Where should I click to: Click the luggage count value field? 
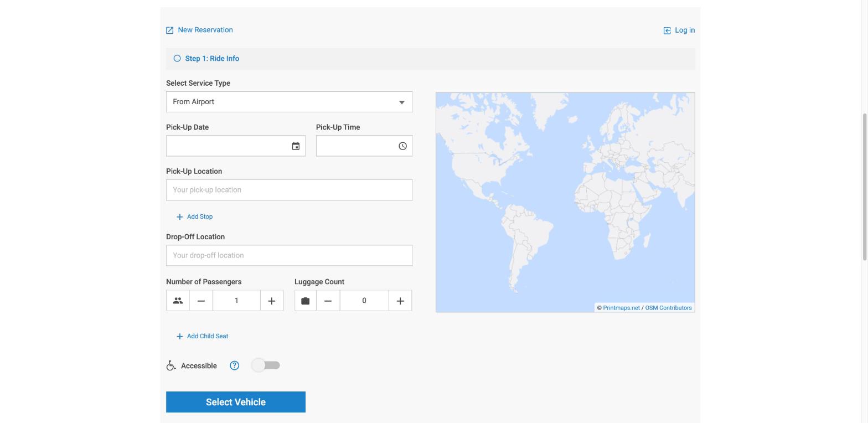[x=364, y=301]
